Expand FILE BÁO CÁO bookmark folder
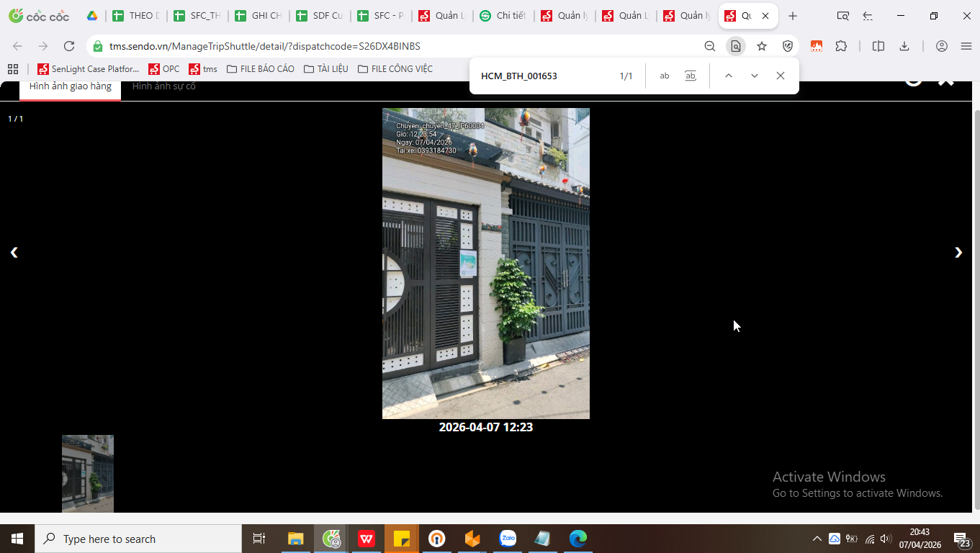This screenshot has height=553, width=980. (x=261, y=69)
